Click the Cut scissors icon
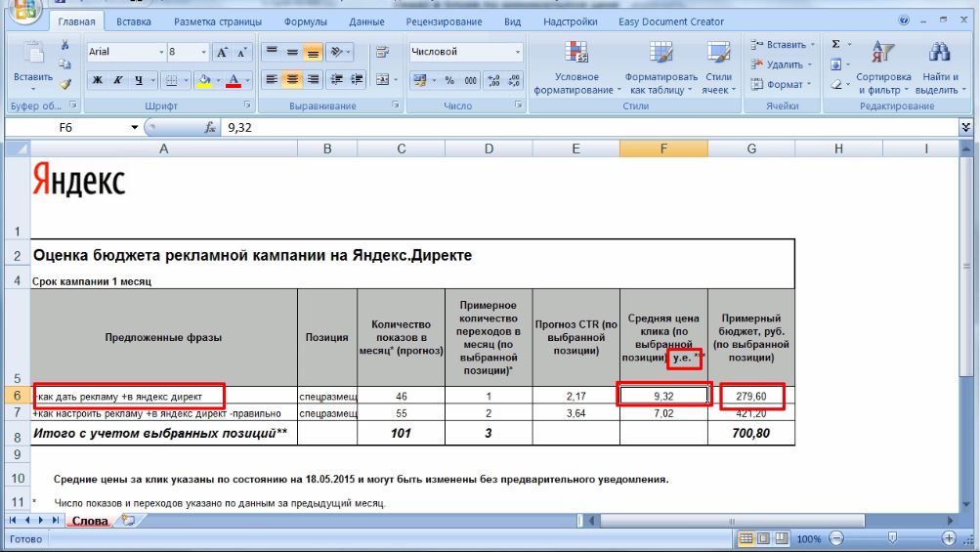The width and height of the screenshot is (980, 552). click(65, 45)
